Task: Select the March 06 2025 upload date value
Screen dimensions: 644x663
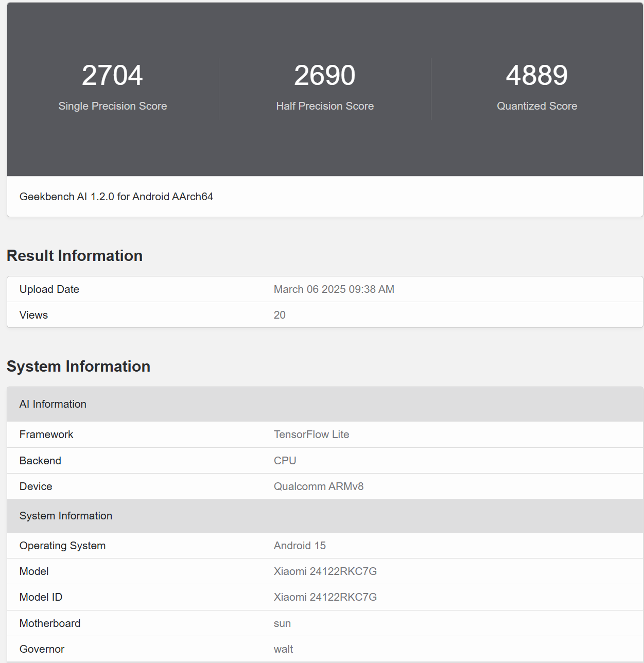Action: coord(334,289)
